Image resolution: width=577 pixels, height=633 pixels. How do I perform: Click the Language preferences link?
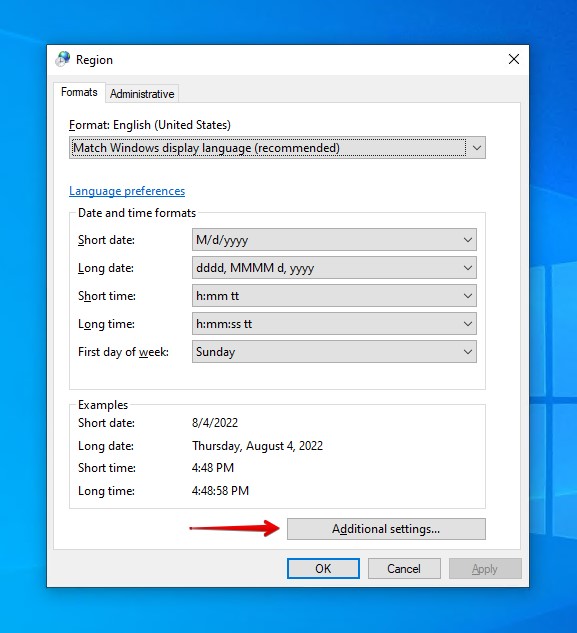[127, 191]
